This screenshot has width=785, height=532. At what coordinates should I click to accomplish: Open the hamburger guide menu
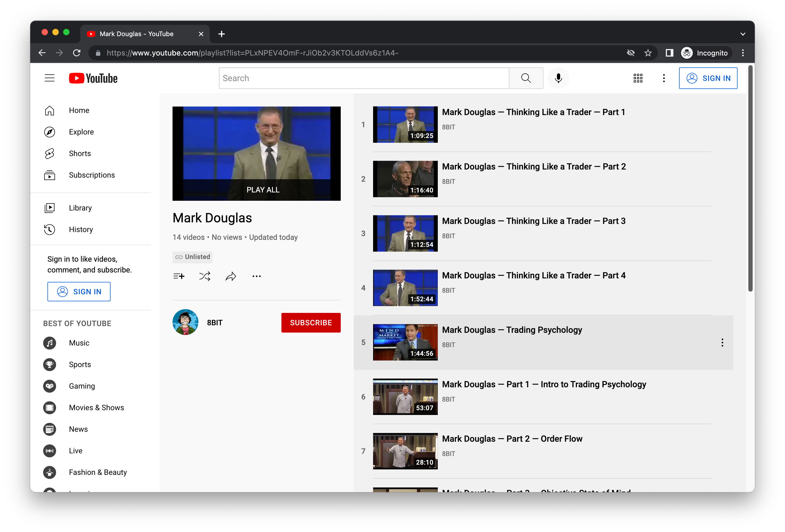[x=49, y=78]
